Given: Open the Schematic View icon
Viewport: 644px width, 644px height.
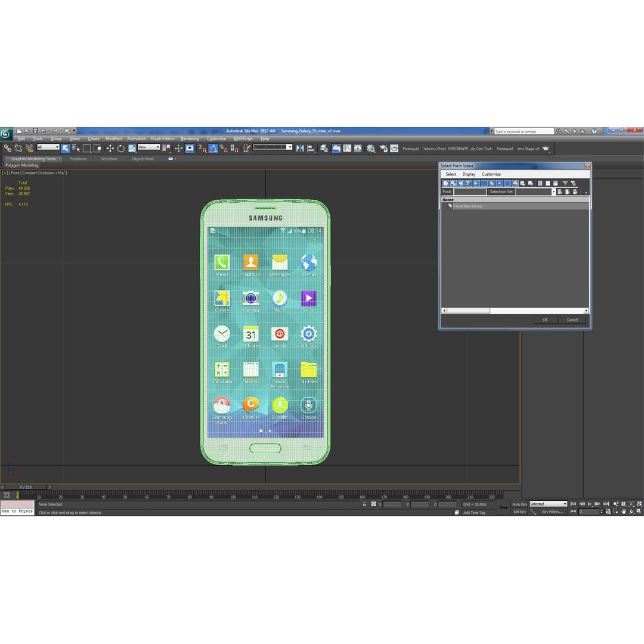Looking at the screenshot, I should coord(358,148).
